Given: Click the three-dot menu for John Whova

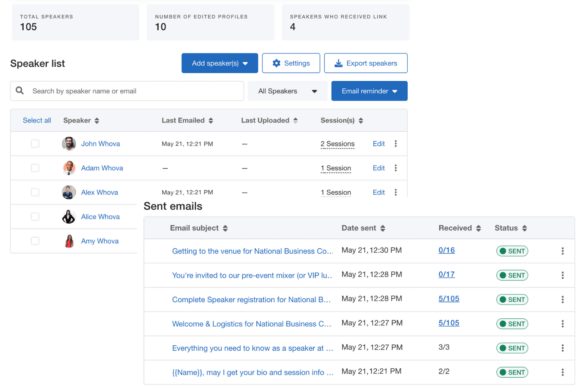Looking at the screenshot, I should click(x=396, y=144).
